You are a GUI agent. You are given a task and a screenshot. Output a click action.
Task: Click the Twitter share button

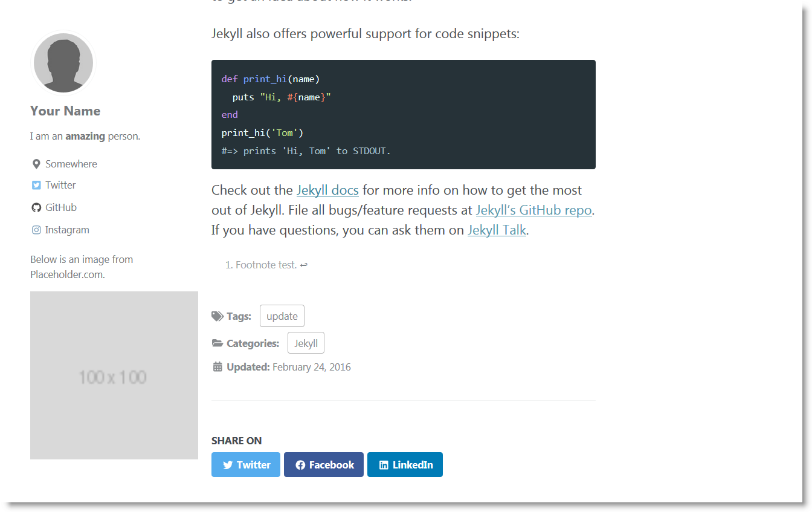(245, 464)
